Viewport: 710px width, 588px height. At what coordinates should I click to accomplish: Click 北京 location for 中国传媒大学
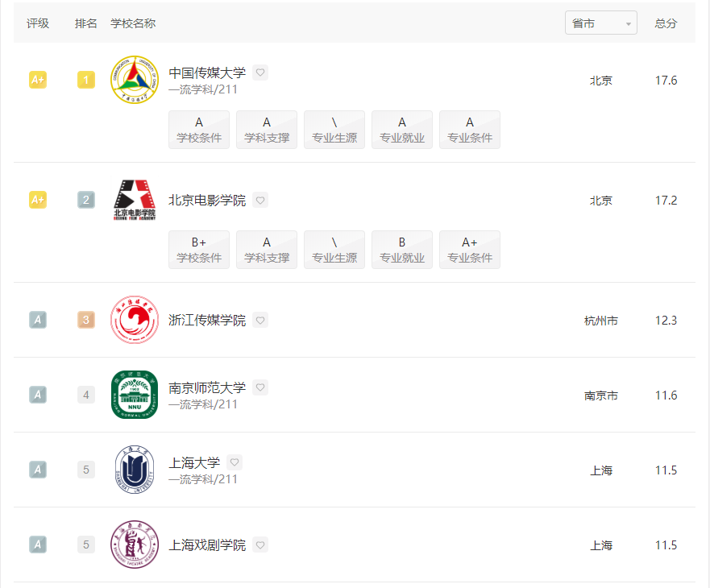[x=601, y=81]
